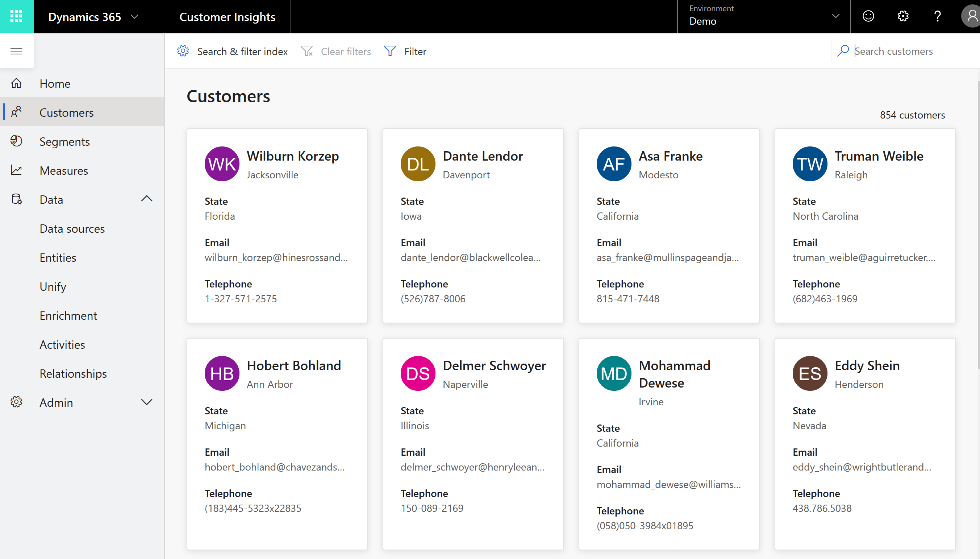Click the Clear filters button
This screenshot has width=980, height=559.
[x=335, y=51]
